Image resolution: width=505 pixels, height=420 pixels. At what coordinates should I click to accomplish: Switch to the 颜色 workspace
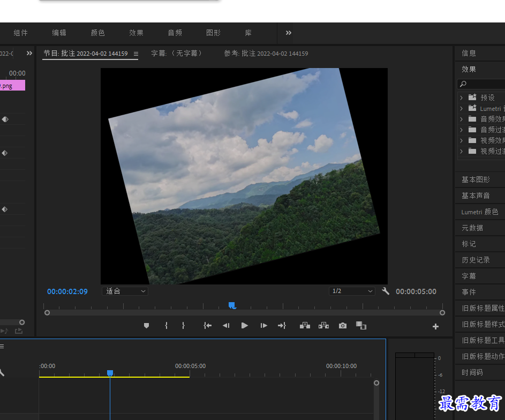pos(98,33)
